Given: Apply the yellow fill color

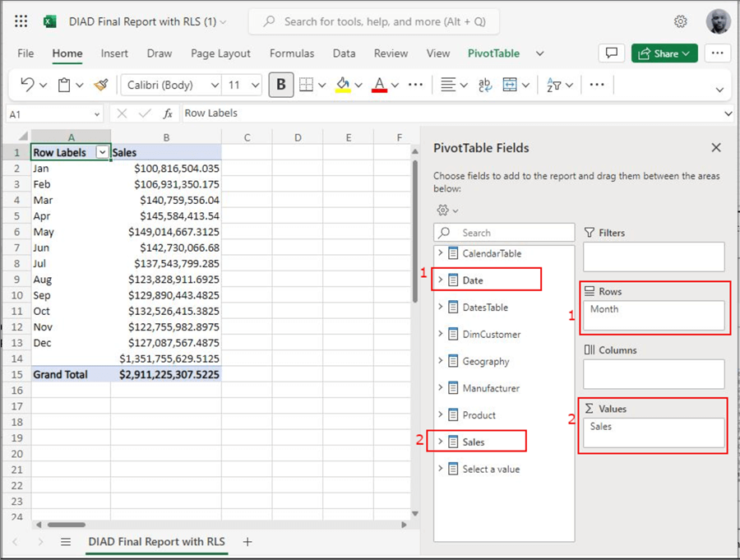Looking at the screenshot, I should tap(343, 85).
